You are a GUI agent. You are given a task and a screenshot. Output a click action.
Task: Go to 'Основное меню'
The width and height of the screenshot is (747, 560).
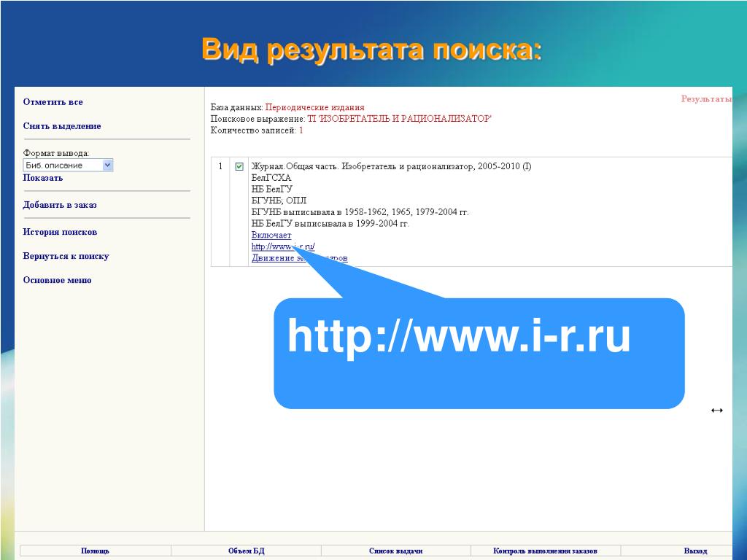pos(57,280)
